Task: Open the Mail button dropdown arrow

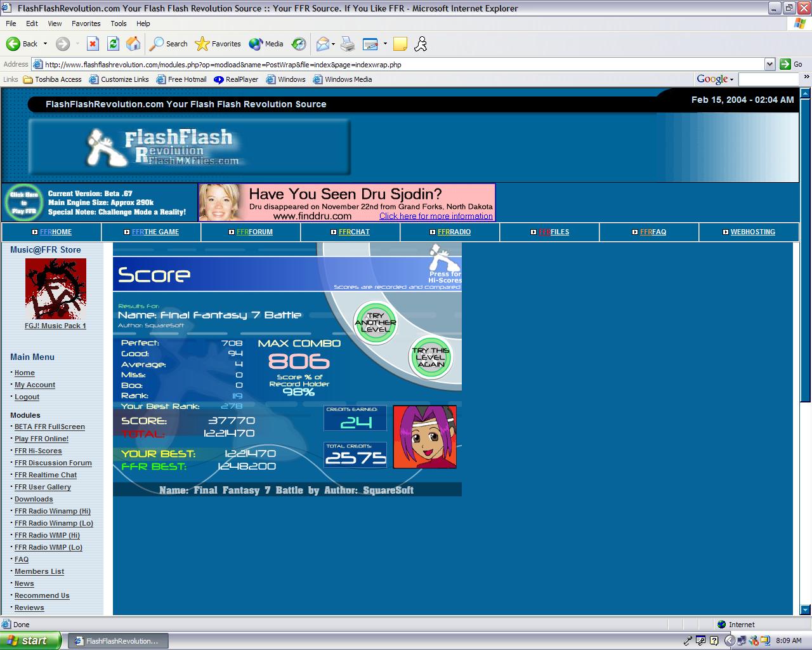Action: point(334,44)
